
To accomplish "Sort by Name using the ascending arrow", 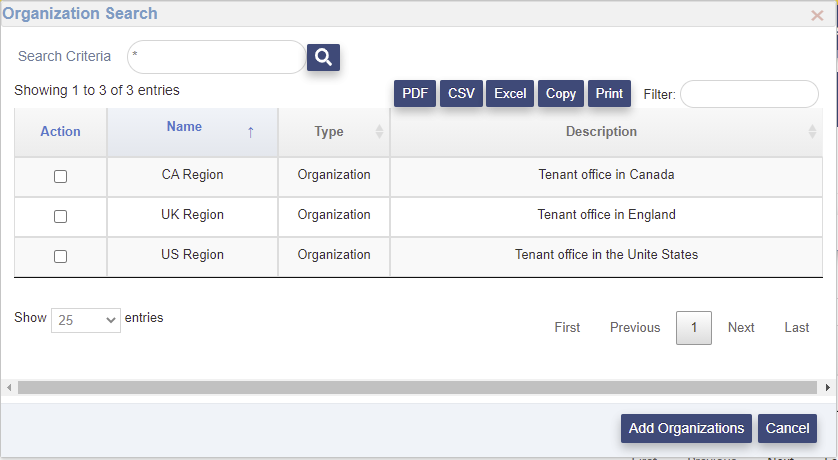I will pyautogui.click(x=250, y=132).
